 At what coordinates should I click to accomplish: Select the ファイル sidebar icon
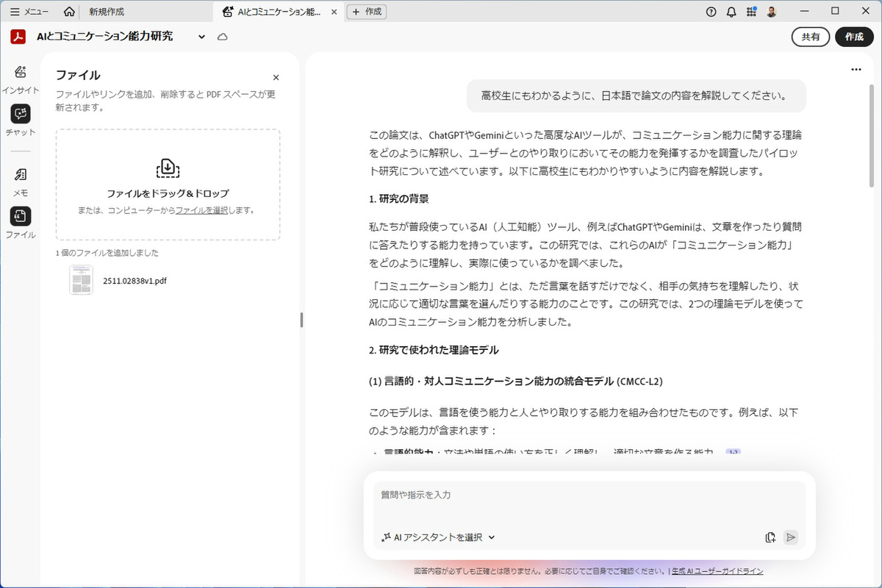pos(21,216)
